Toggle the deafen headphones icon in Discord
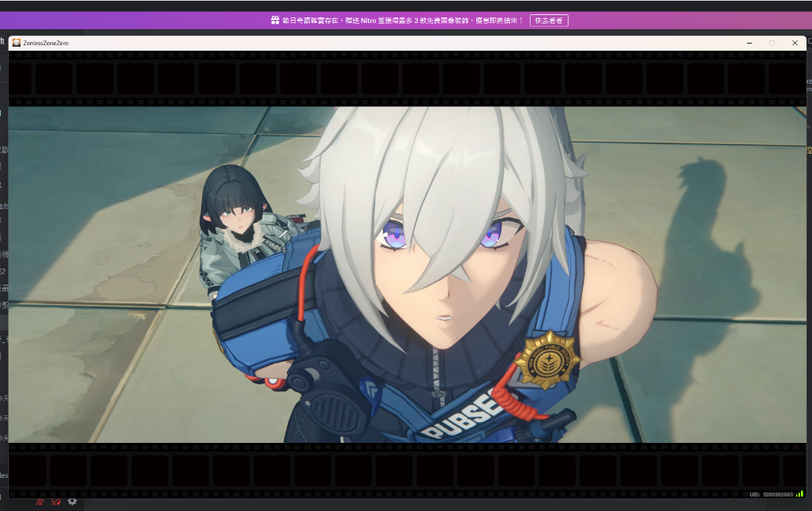Screen dimensions: 812x511 click(x=56, y=501)
